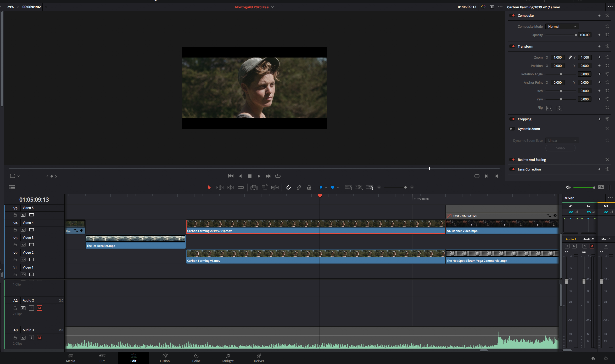Play the timeline in reverse
This screenshot has width=615, height=364.
click(240, 176)
